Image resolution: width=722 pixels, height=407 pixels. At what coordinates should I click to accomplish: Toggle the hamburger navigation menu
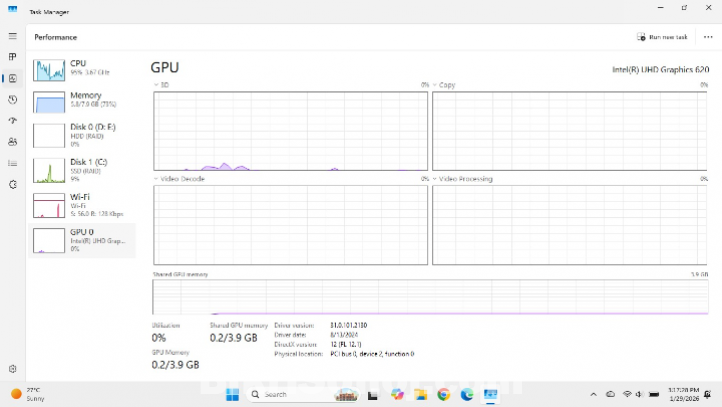coord(13,36)
